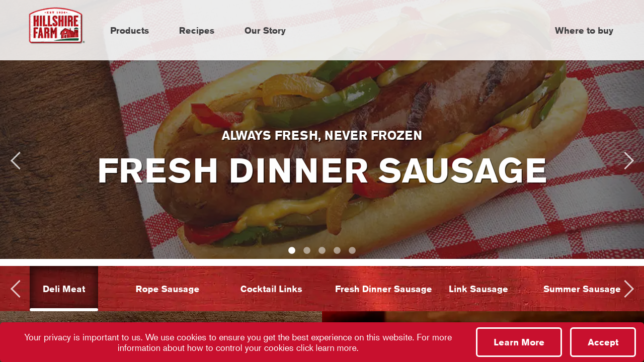Switch to the Cocktail Links tab

(271, 289)
